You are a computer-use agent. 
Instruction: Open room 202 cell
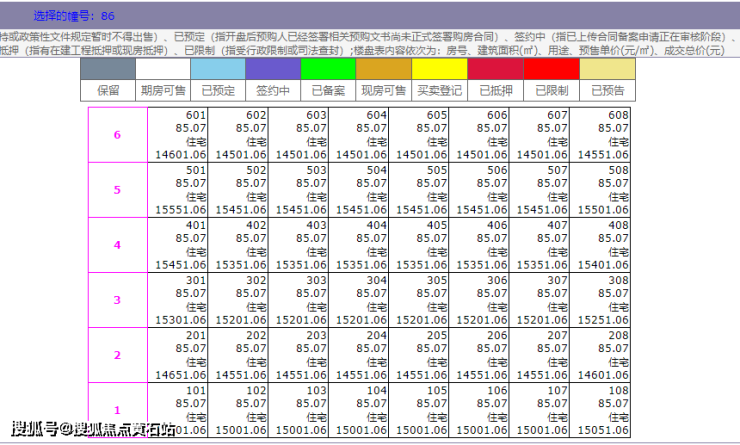(x=238, y=355)
